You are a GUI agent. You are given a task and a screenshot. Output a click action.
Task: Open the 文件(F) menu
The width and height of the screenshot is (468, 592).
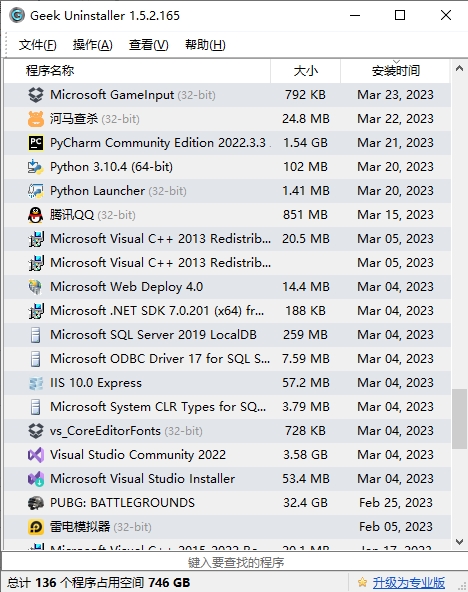click(x=37, y=45)
